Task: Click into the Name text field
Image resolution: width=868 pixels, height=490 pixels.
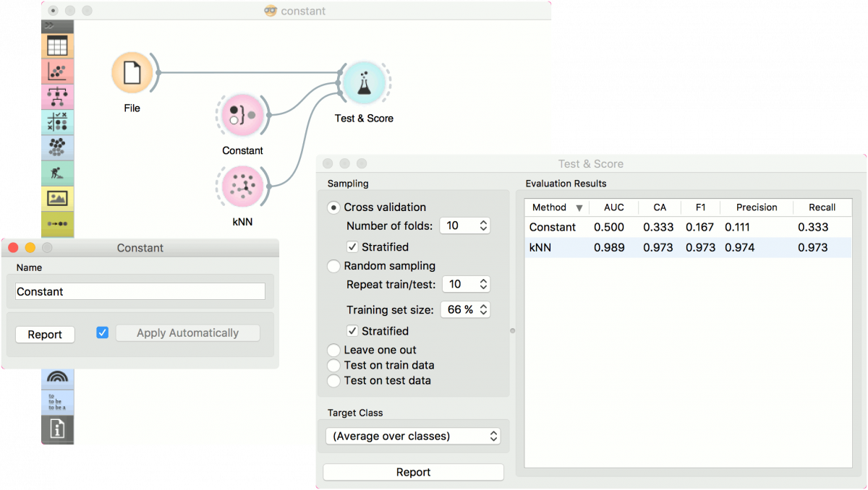Action: pos(140,291)
